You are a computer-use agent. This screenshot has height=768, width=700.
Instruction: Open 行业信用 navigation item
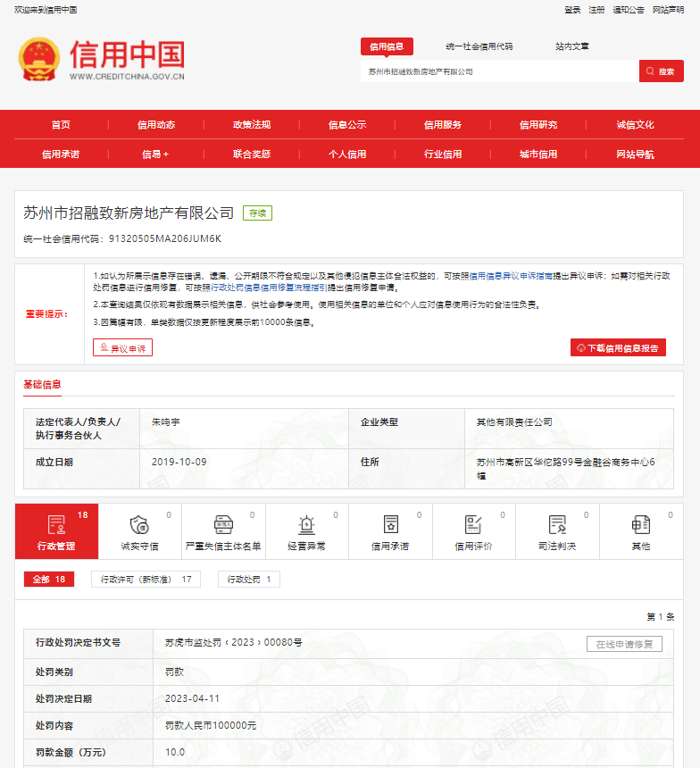pyautogui.click(x=443, y=154)
